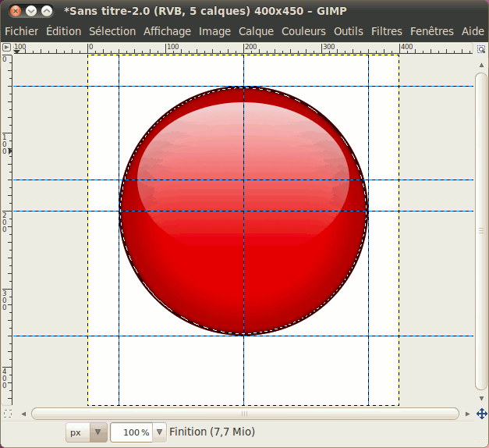This screenshot has width=489, height=448.
Task: Close the GIMP window
Action: click(14, 11)
